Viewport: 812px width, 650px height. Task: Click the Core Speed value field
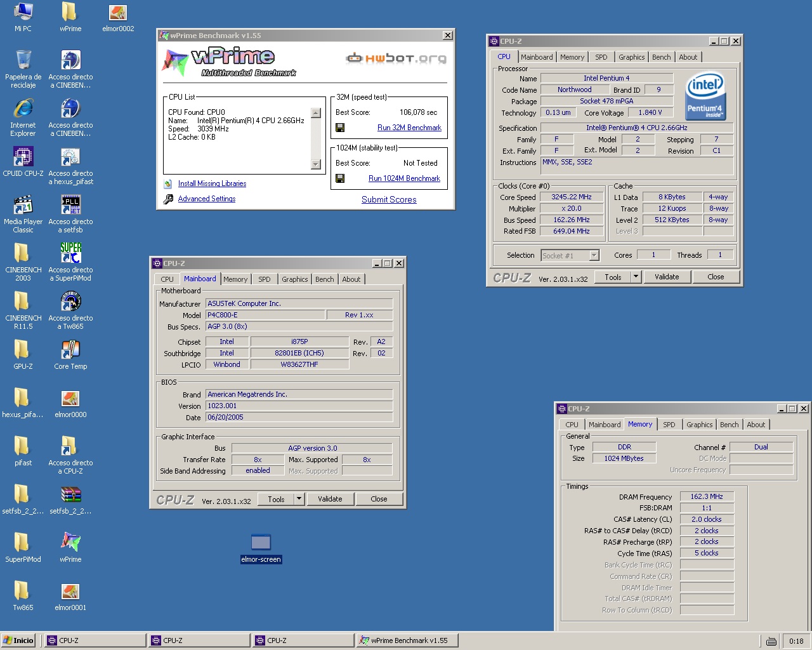571,197
